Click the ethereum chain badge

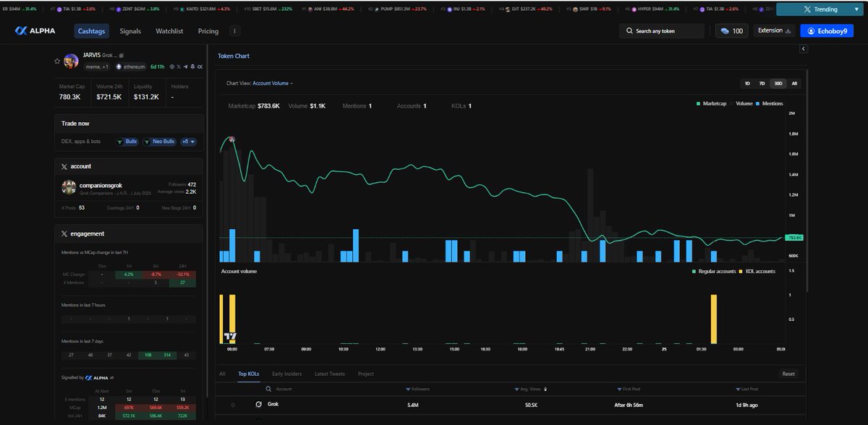pos(129,66)
